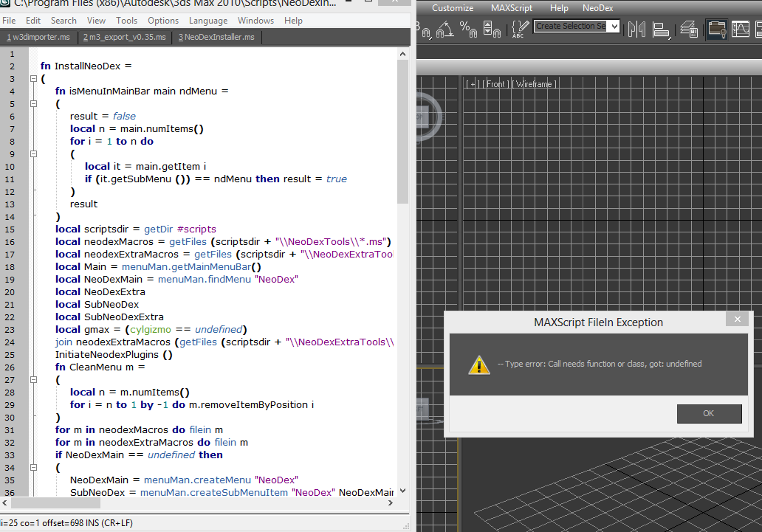Click the [Wireframe] viewport shading label

point(534,84)
